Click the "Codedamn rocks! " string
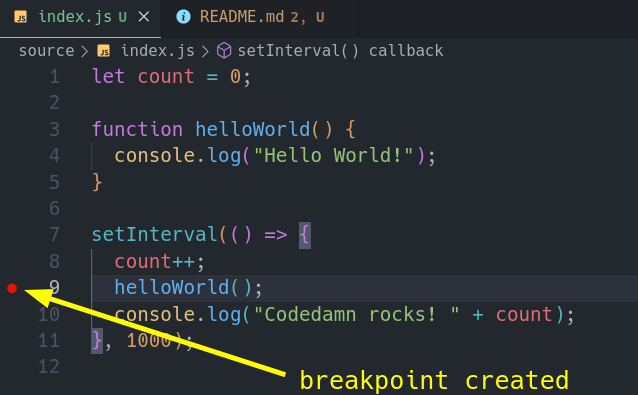The height and width of the screenshot is (395, 638). click(356, 314)
